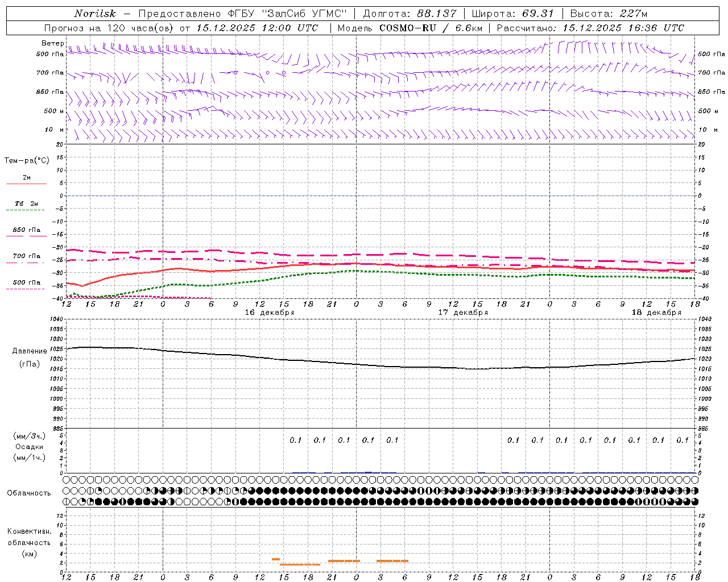Image resolution: width=728 pixels, height=582 pixels.
Task: Select the 'Облачность' cloud cover label
Action: click(28, 493)
